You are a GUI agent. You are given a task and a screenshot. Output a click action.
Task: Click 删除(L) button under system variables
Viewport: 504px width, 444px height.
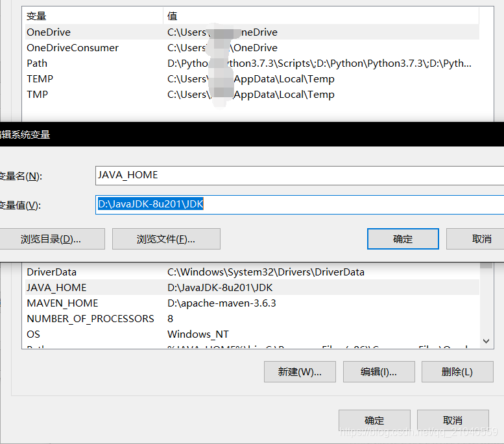click(457, 371)
